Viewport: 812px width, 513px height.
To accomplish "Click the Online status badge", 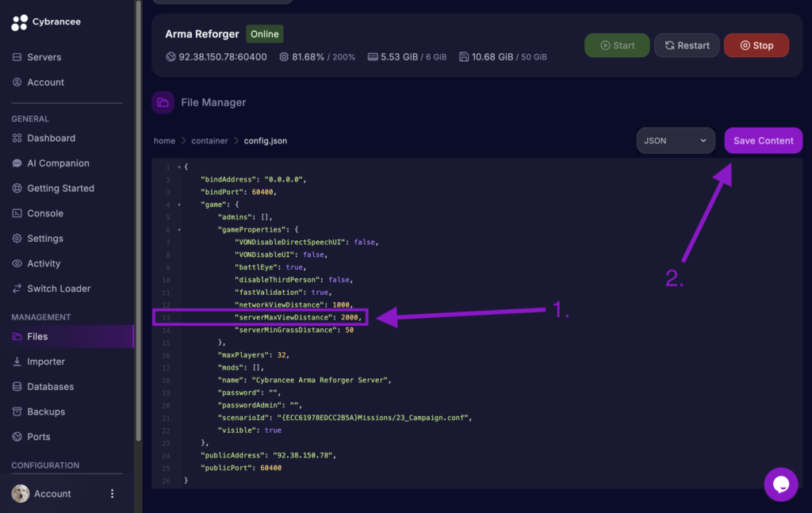I will [x=265, y=34].
